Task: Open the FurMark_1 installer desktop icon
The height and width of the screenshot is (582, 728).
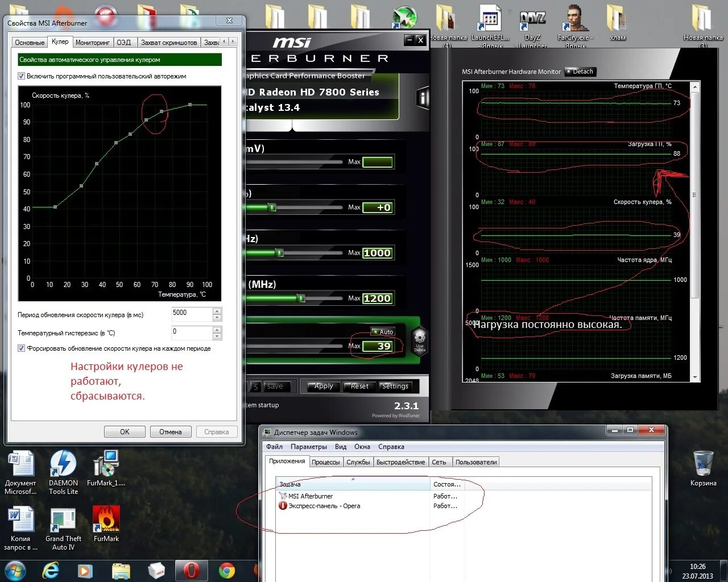Action: coord(106,468)
